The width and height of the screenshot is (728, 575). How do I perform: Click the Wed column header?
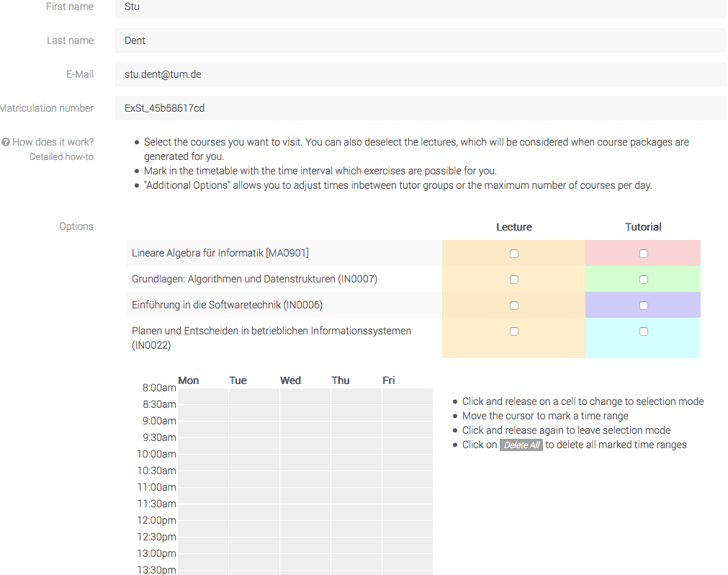(x=291, y=380)
